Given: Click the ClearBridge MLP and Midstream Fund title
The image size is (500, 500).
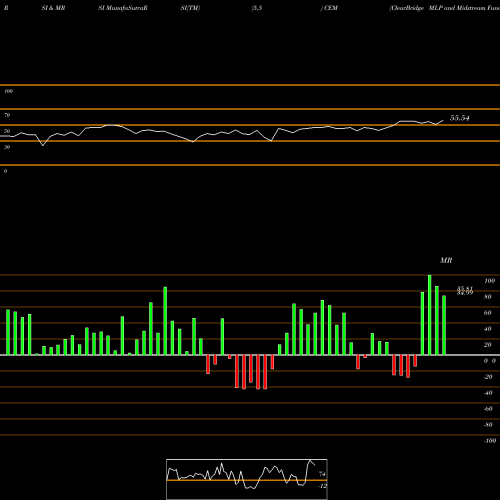Looking at the screenshot, I should coord(445,8).
